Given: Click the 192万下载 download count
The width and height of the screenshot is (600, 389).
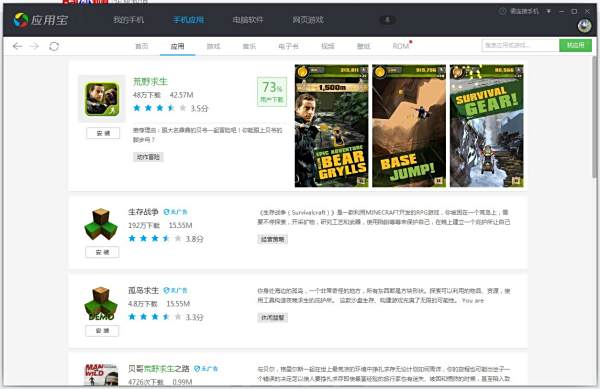Looking at the screenshot, I should click(144, 225).
